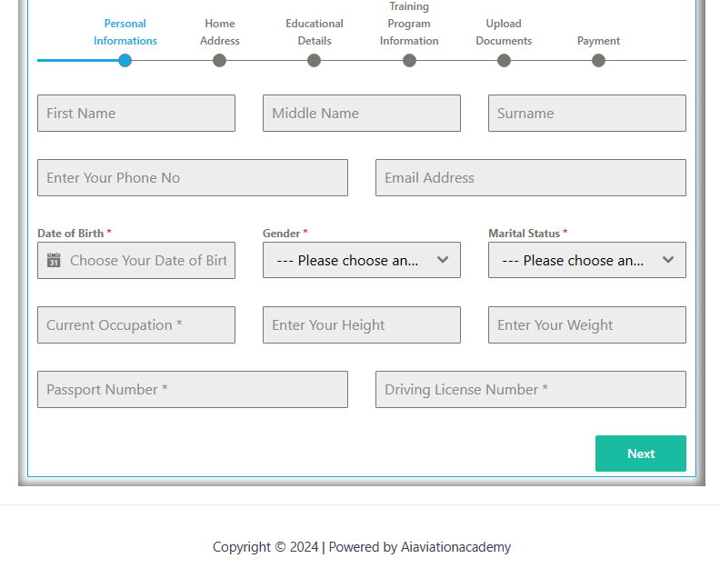Screen dimensions: 720x588
Task: Click the Personal Informations step marker
Action: point(125,60)
